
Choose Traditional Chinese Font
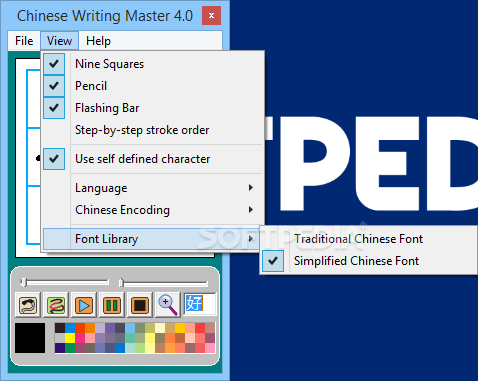pyautogui.click(x=369, y=239)
